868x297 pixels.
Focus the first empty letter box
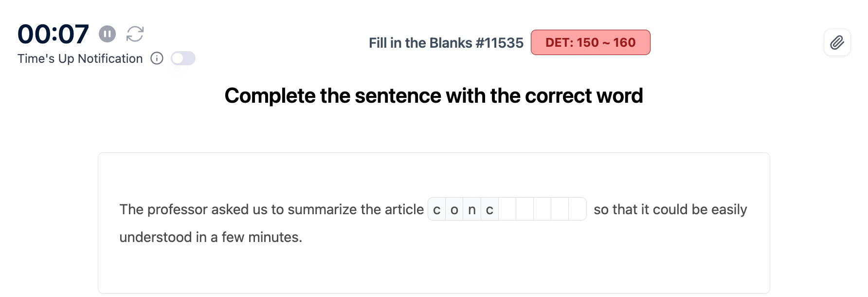[507, 209]
